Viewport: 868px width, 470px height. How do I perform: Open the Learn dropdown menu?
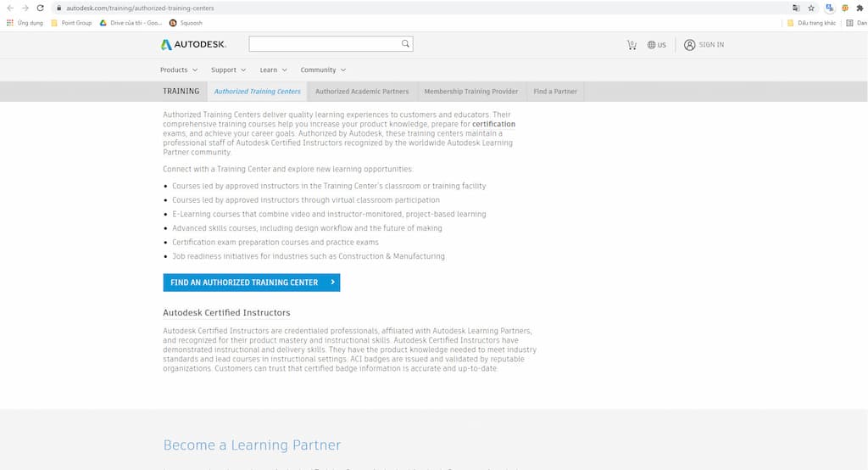[x=273, y=70]
